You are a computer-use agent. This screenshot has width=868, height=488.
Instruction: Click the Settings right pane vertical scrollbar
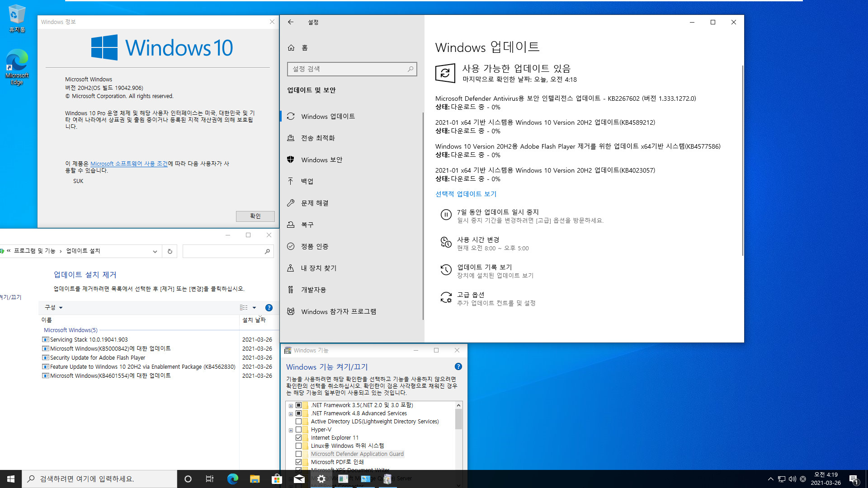(742, 160)
